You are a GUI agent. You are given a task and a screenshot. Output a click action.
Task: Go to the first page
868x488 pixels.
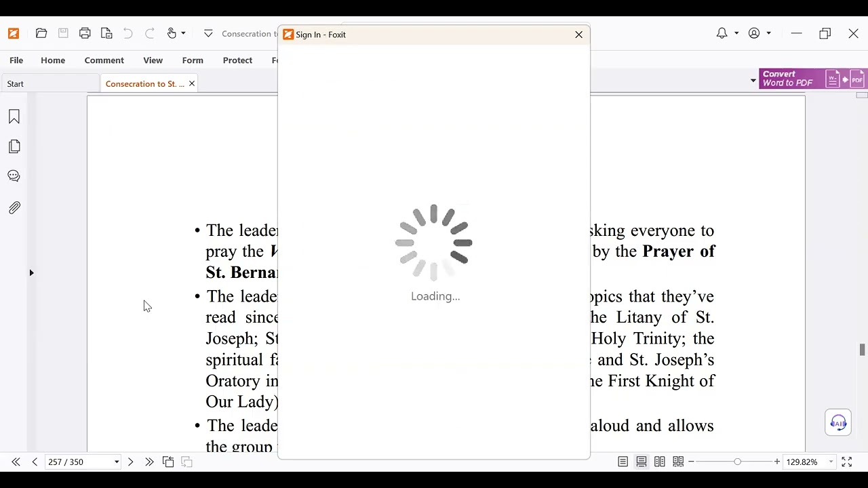tap(16, 462)
